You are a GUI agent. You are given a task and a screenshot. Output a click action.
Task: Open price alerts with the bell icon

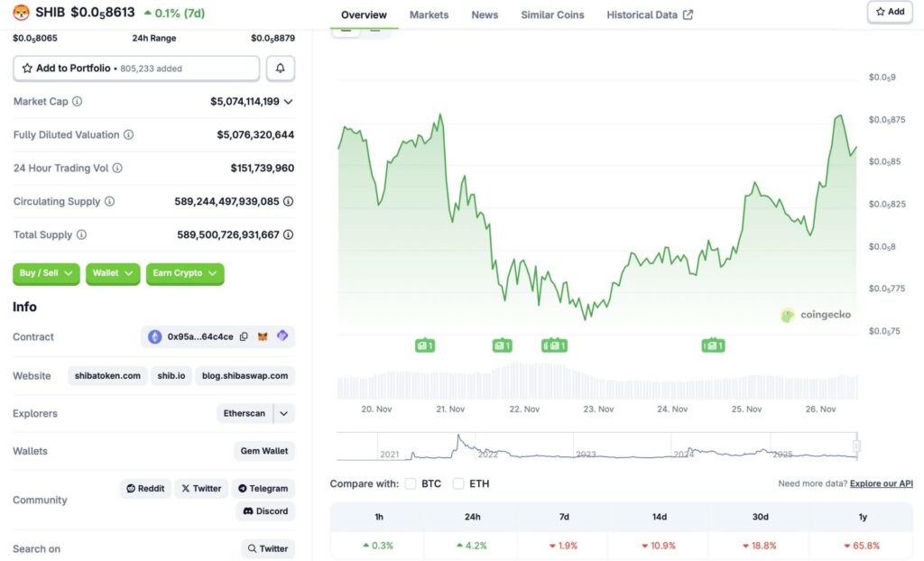pyautogui.click(x=280, y=68)
